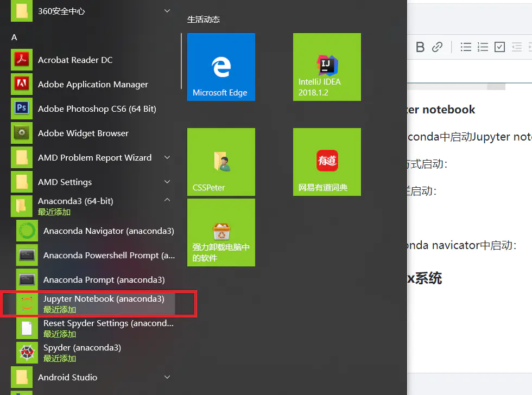532x395 pixels.
Task: Open the Microsoft Edge tile
Action: coord(221,67)
